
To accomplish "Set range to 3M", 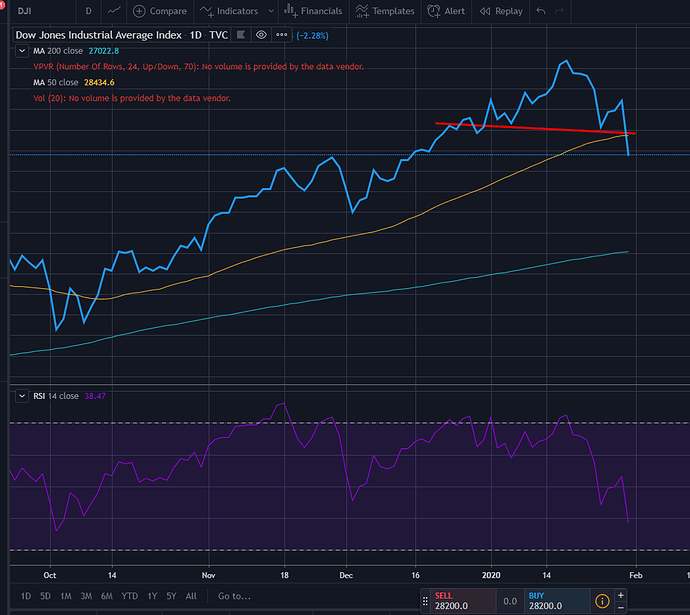I will pyautogui.click(x=86, y=596).
